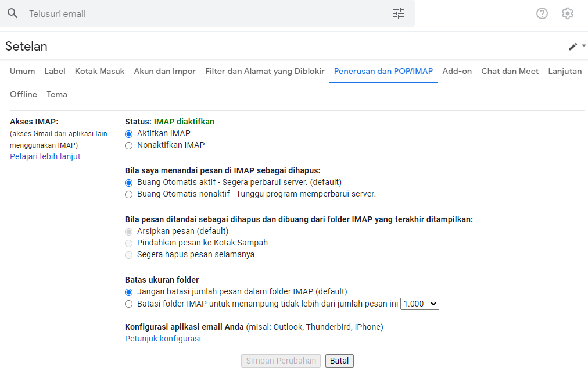Select Jangan batasi jumlah pesan radio button
The height and width of the screenshot is (381, 588).
pyautogui.click(x=129, y=292)
